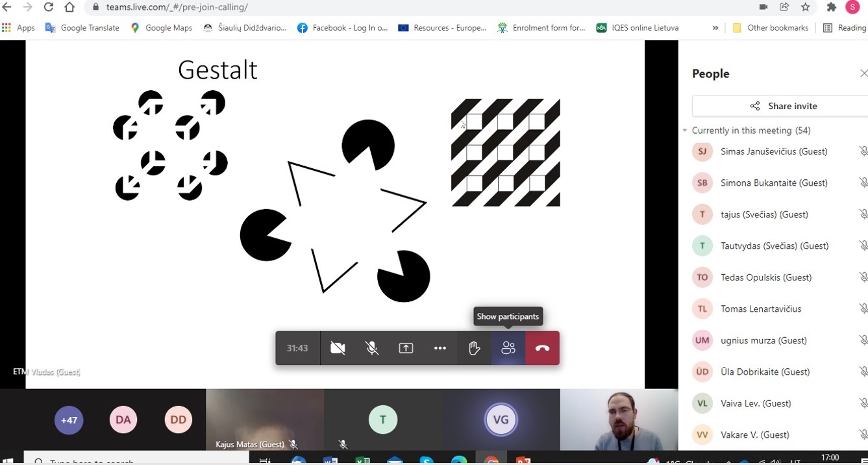The width and height of the screenshot is (868, 465).
Task: Reload the Teams page
Action: coord(49,7)
